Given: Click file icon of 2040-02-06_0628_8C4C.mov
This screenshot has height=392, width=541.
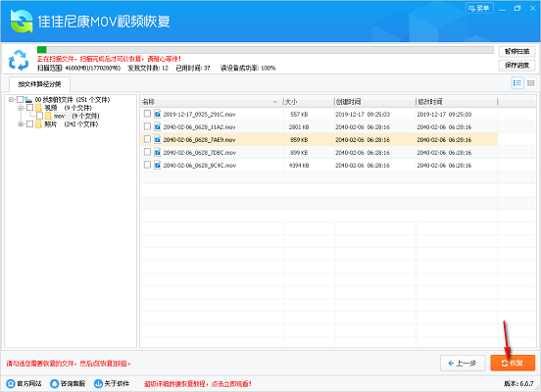Looking at the screenshot, I should coord(158,165).
